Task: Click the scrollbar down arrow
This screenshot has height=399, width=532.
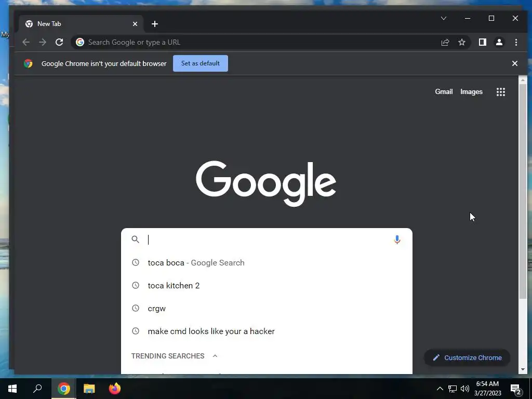Action: pos(523,369)
